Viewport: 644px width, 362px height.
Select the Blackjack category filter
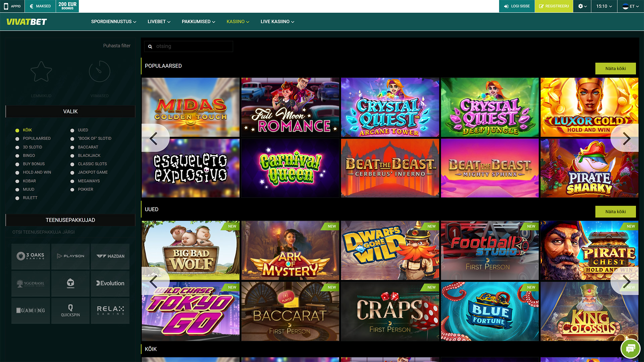coord(86,156)
